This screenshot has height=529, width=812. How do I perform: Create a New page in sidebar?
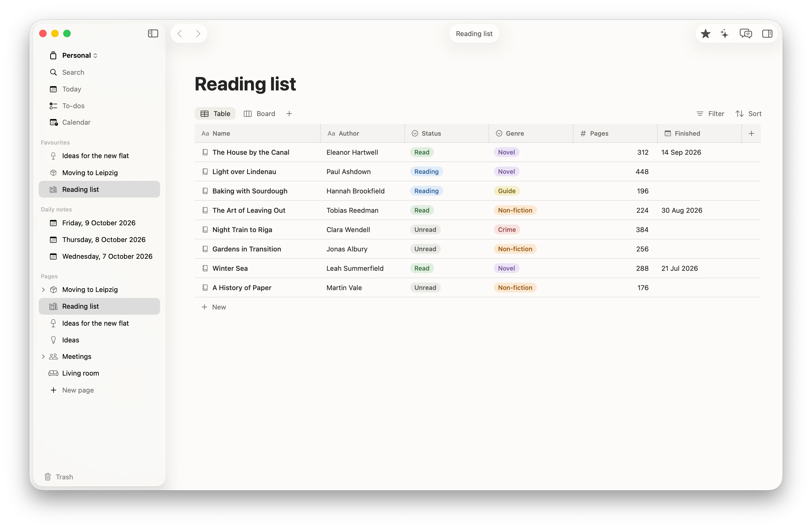[99, 390]
